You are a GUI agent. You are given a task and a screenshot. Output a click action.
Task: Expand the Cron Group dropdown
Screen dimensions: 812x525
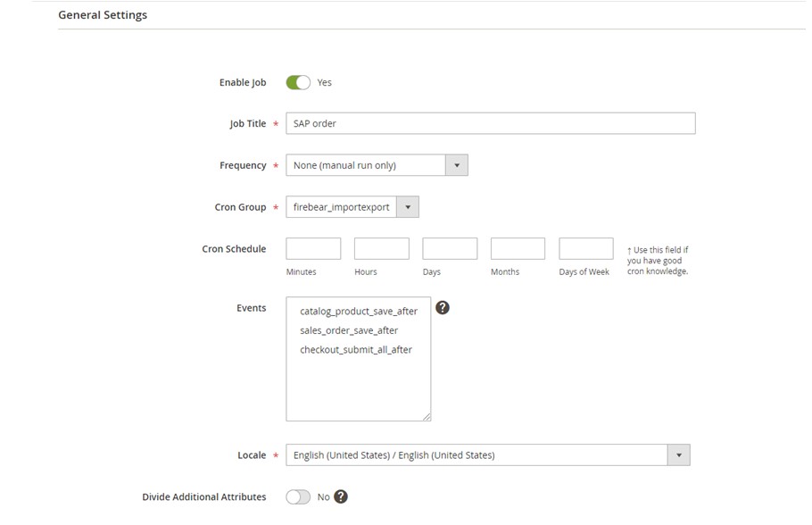[352, 207]
